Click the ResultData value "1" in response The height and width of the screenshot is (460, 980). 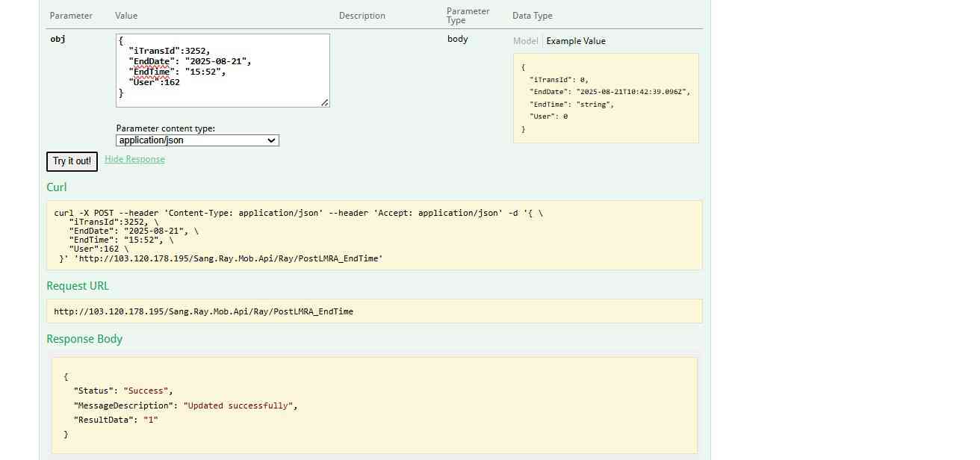[x=150, y=420]
